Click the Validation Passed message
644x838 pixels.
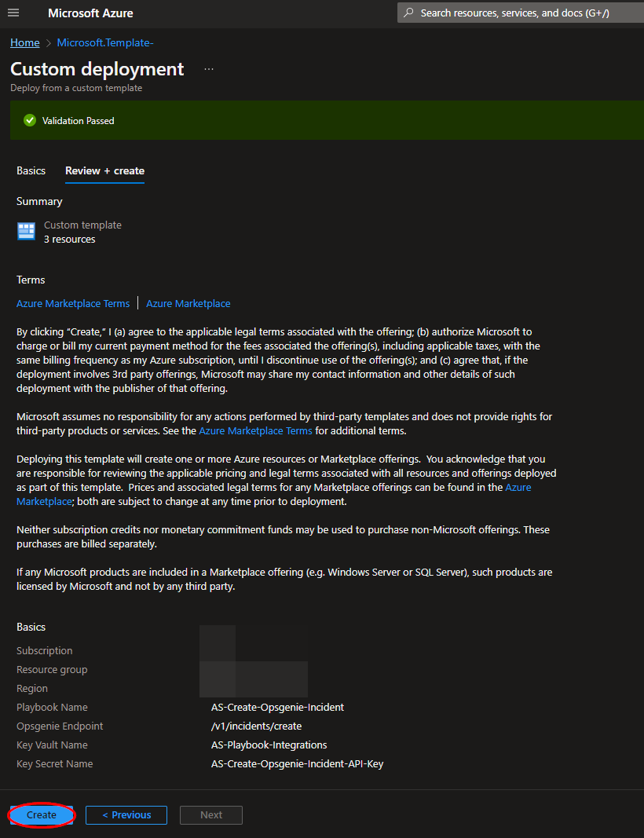pos(78,121)
